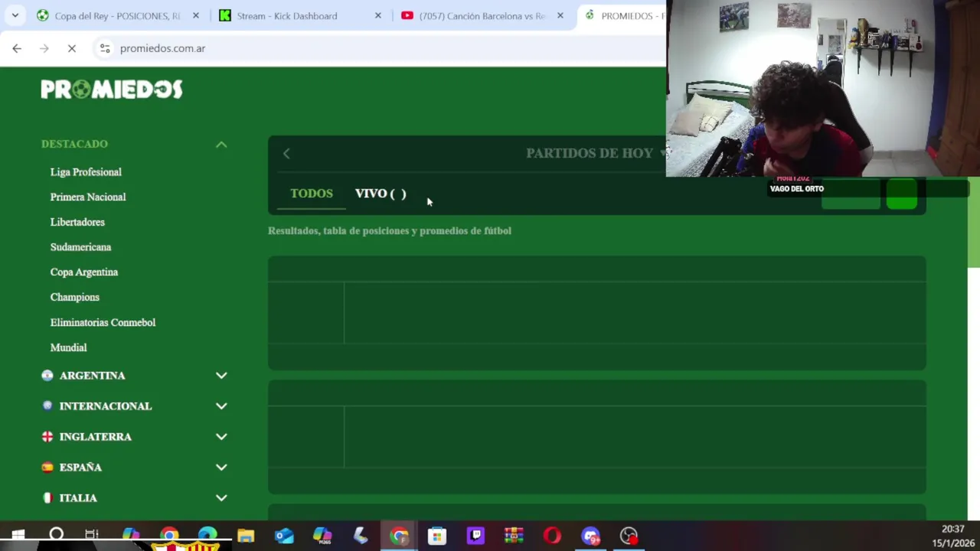Open Windows search from taskbar
Image resolution: width=980 pixels, height=551 pixels.
coord(57,536)
